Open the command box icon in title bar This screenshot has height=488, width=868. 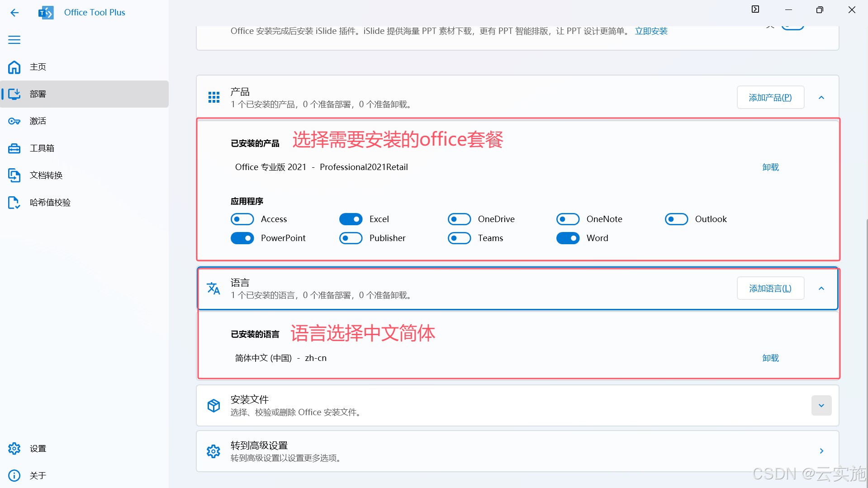coord(755,9)
